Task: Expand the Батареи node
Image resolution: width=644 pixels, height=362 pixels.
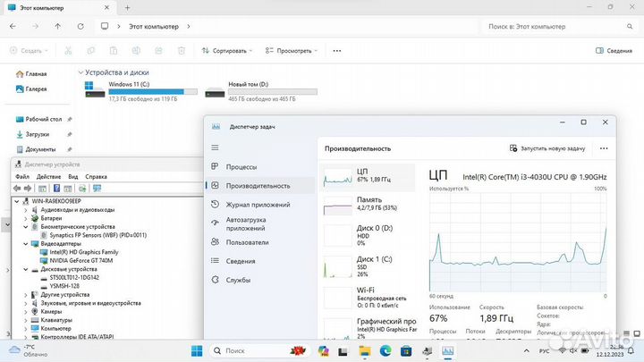Action: pos(26,218)
